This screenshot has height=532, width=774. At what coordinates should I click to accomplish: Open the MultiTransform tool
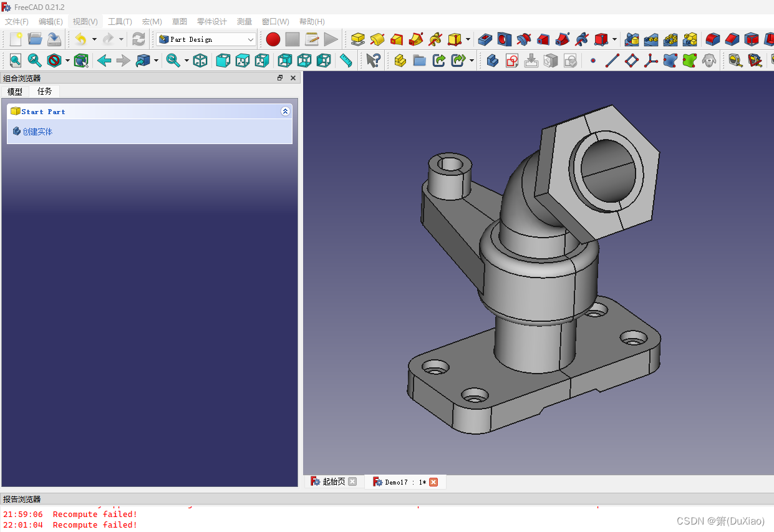click(x=690, y=39)
